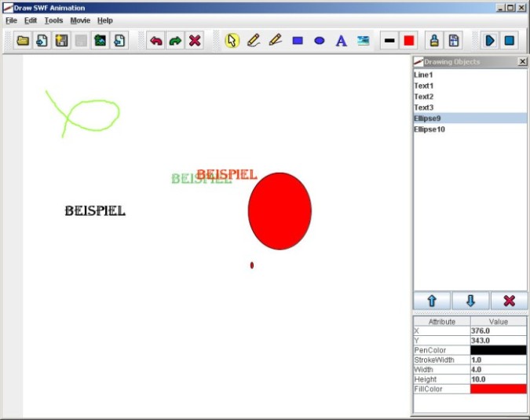The image size is (530, 420).
Task: Open the File menu
Action: (11, 20)
